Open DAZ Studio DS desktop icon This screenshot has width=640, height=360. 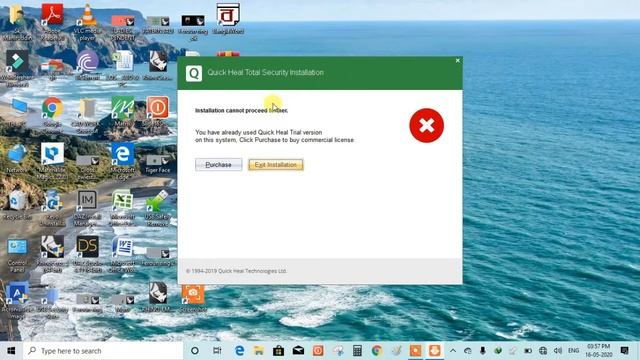pyautogui.click(x=87, y=254)
